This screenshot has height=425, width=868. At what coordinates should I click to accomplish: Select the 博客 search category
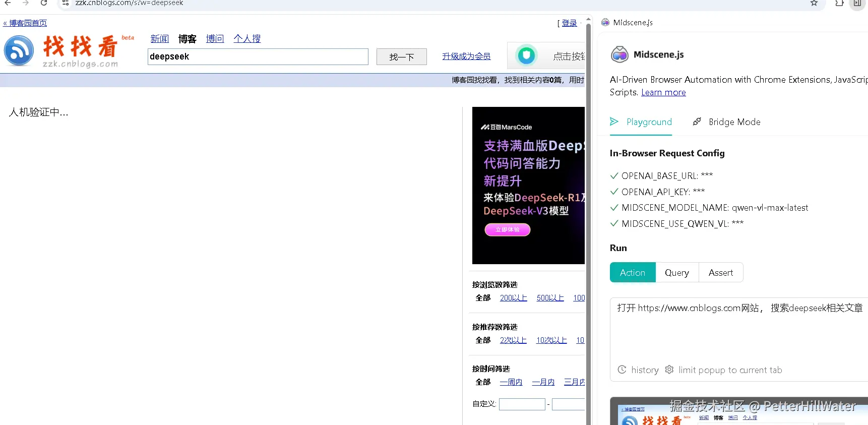coord(188,39)
